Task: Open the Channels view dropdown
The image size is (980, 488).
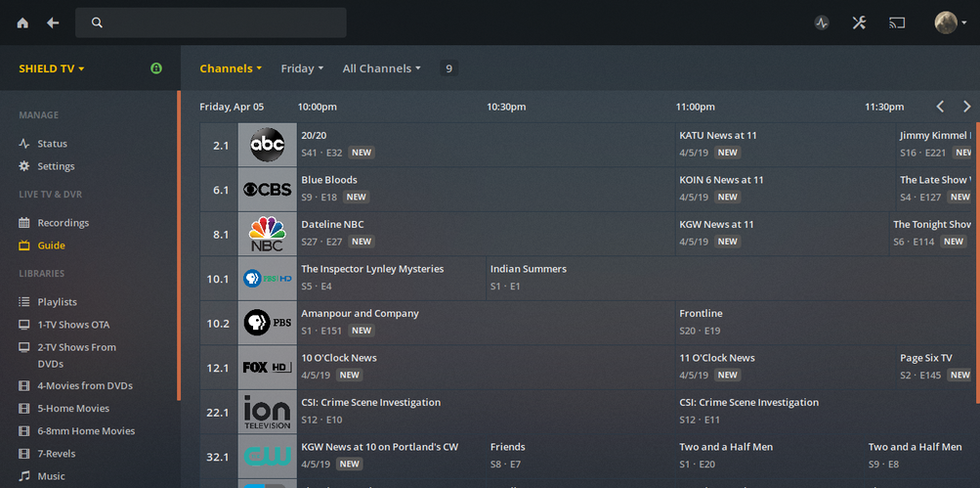Action: coord(231,68)
